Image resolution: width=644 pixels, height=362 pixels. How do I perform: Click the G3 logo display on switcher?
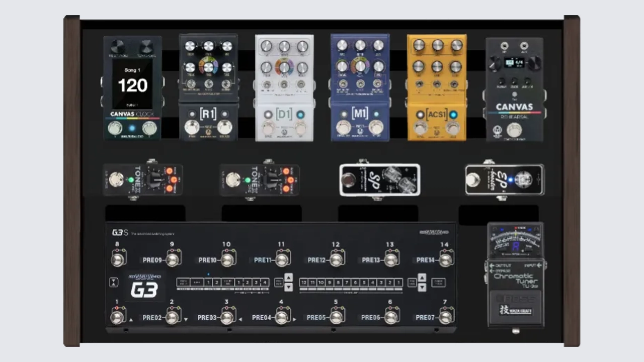(x=145, y=287)
